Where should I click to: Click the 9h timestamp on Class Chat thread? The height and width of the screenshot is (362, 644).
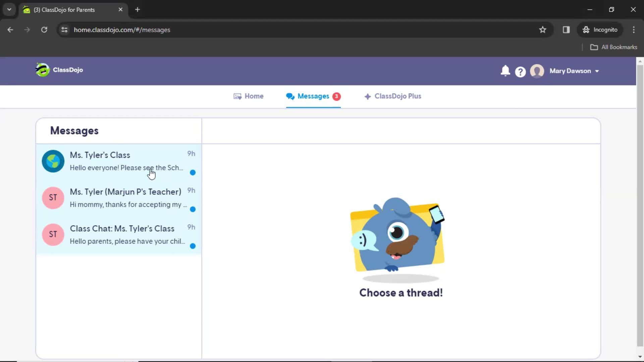pos(191,227)
